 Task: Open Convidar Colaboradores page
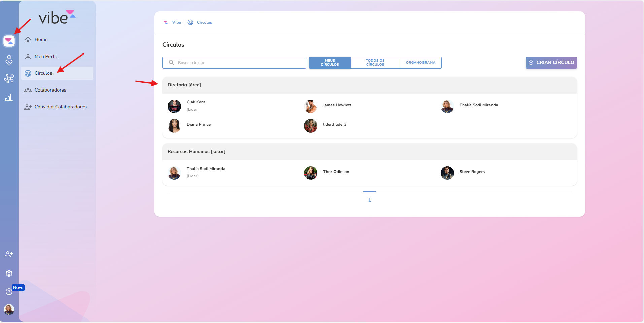coord(60,107)
